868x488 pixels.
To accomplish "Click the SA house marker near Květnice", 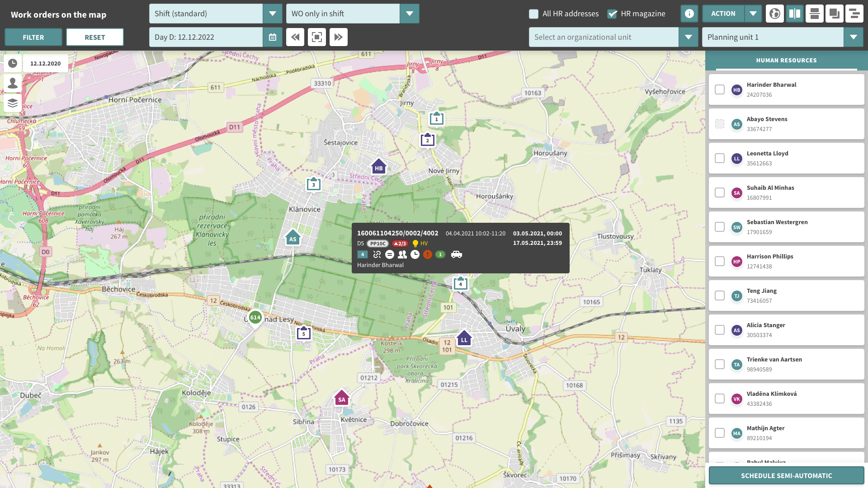I will click(x=342, y=398).
